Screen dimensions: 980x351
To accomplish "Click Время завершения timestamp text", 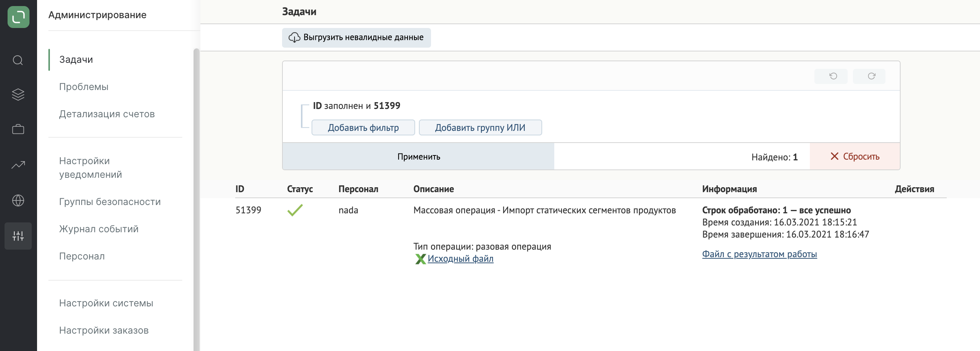I will (786, 235).
